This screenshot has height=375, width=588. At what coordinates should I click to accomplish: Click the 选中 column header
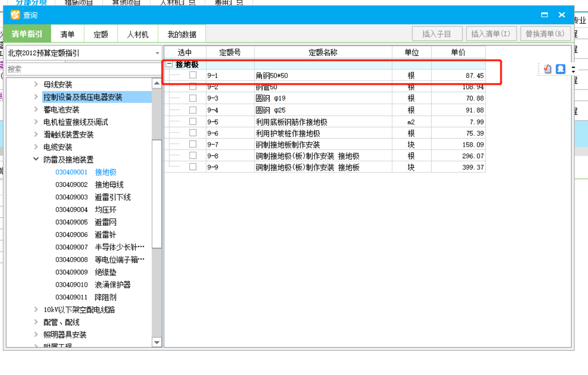(185, 52)
